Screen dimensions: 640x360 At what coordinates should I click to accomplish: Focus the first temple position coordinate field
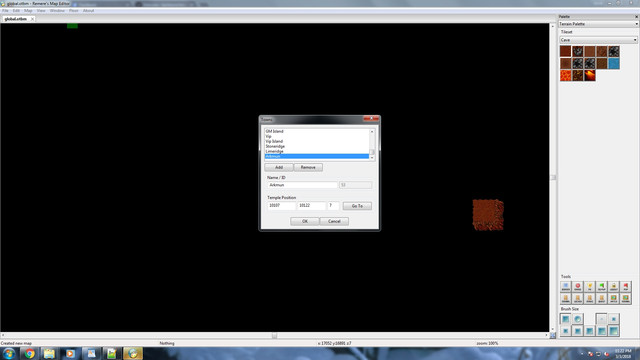281,206
